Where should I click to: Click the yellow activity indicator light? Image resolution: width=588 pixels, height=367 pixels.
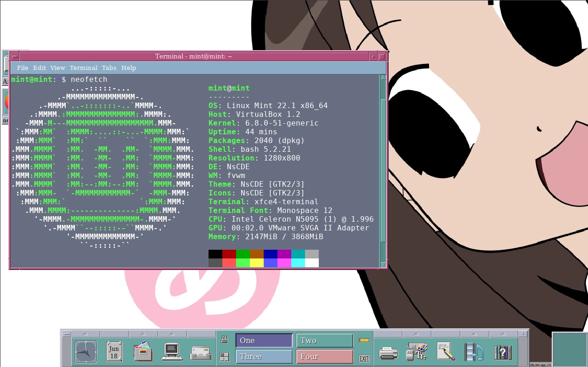click(x=364, y=340)
